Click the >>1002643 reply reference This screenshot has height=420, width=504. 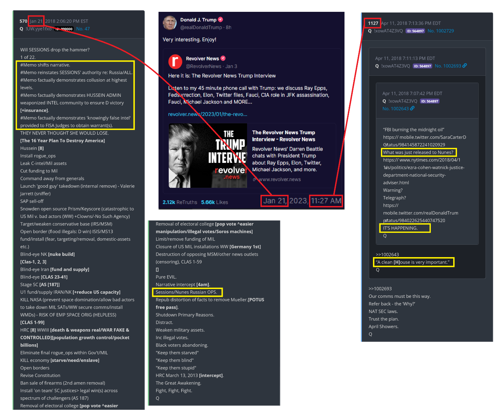[x=387, y=255]
